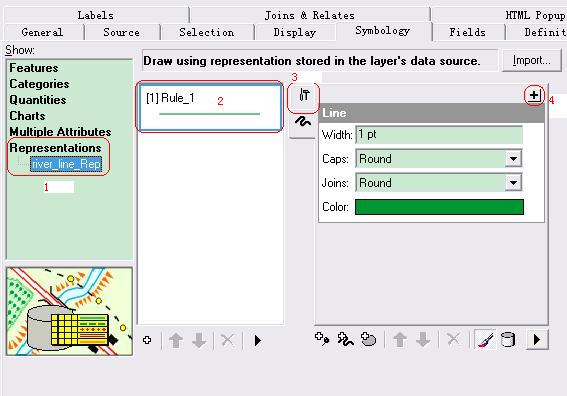Open the green line Color swatch
Screen dimensions: 567x396
click(x=439, y=207)
